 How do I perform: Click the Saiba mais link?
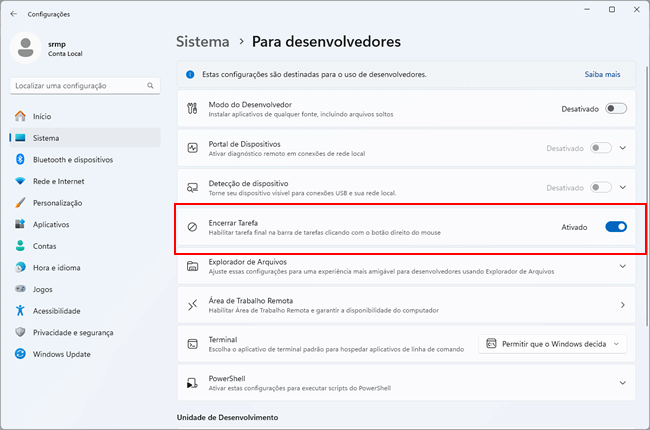tap(602, 75)
